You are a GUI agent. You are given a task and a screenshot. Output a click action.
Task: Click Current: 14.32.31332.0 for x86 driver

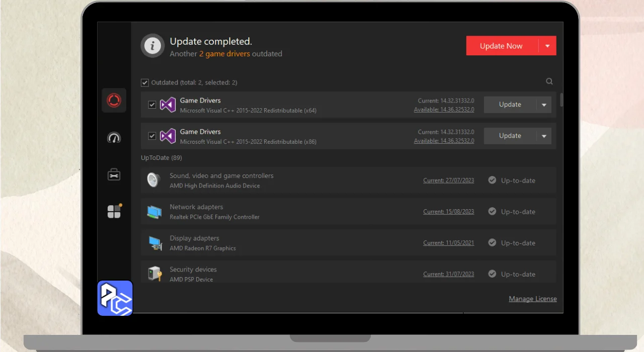446,132
